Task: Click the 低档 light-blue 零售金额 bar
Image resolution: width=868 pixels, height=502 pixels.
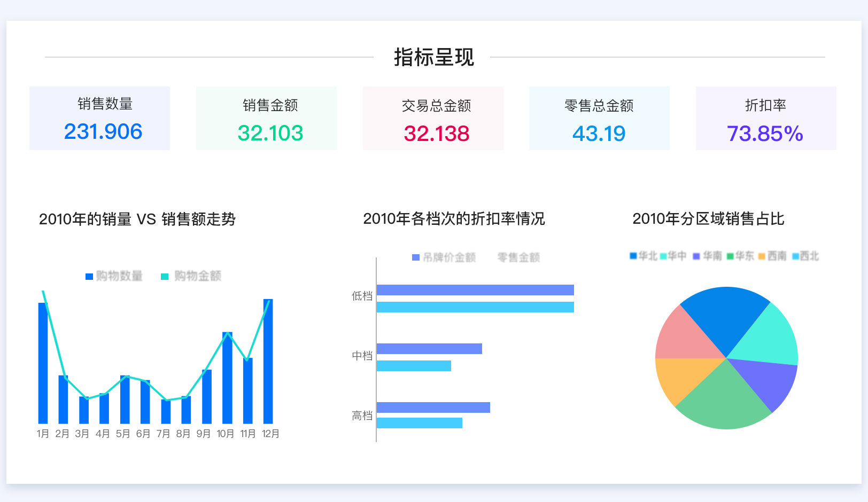Action: [x=475, y=307]
